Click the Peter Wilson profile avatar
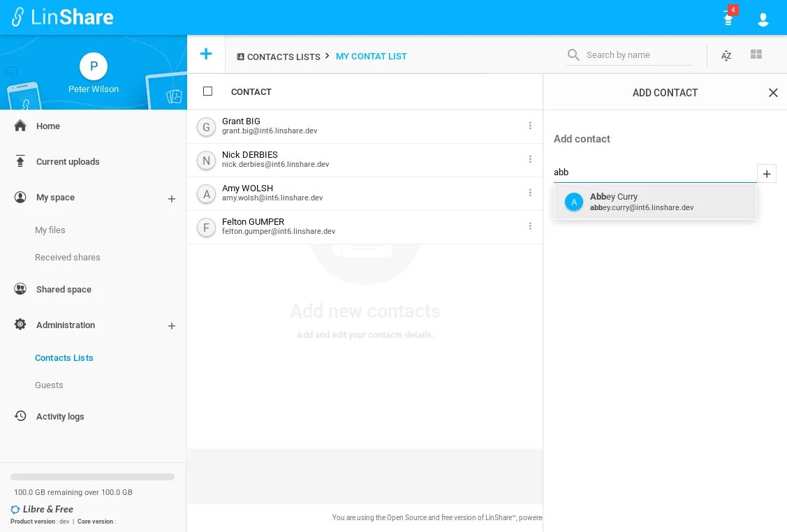Viewport: 787px width, 532px height. click(x=94, y=66)
